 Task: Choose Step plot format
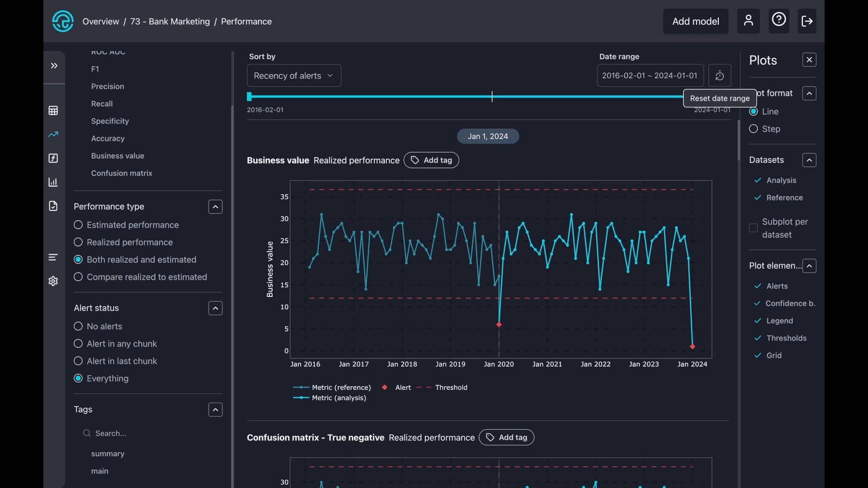click(x=753, y=129)
